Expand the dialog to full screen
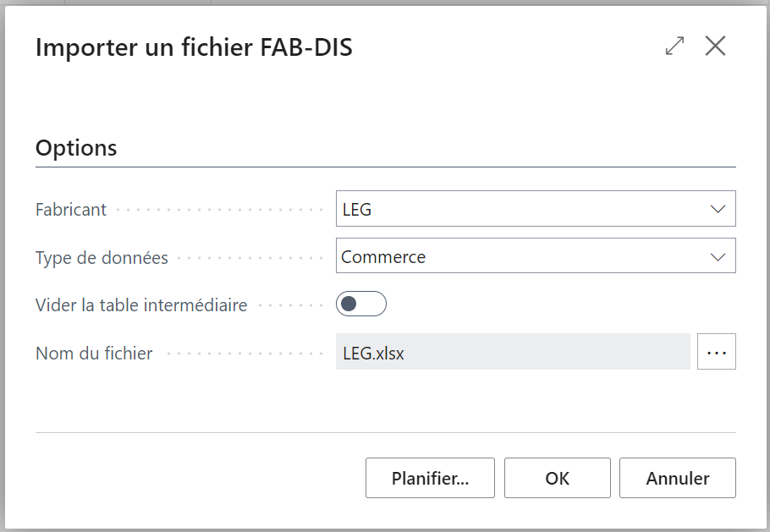The width and height of the screenshot is (770, 532). click(674, 47)
